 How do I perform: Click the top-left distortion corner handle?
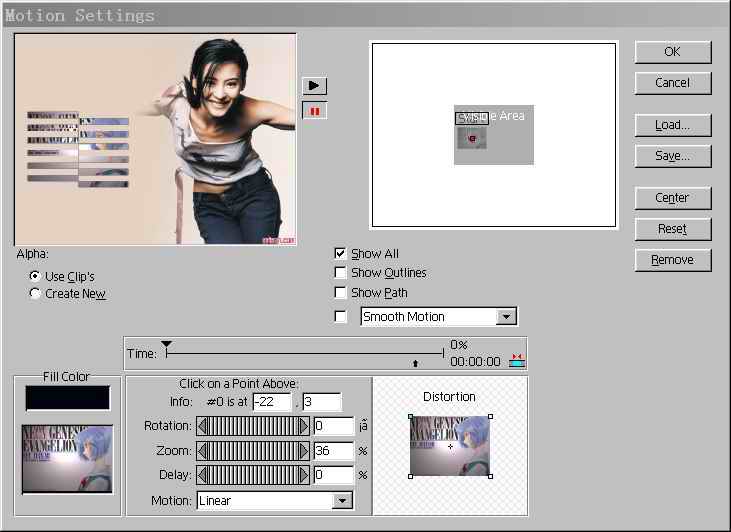pos(411,416)
